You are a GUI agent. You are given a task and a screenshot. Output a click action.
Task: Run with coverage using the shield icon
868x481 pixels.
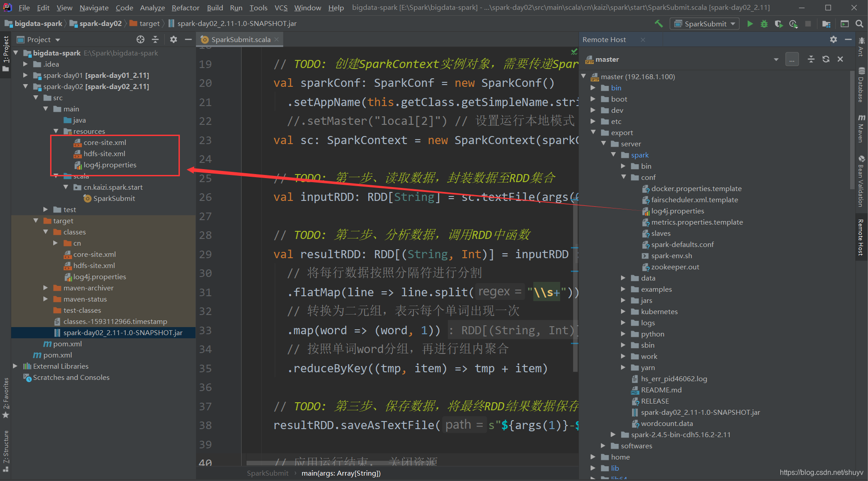click(x=779, y=24)
